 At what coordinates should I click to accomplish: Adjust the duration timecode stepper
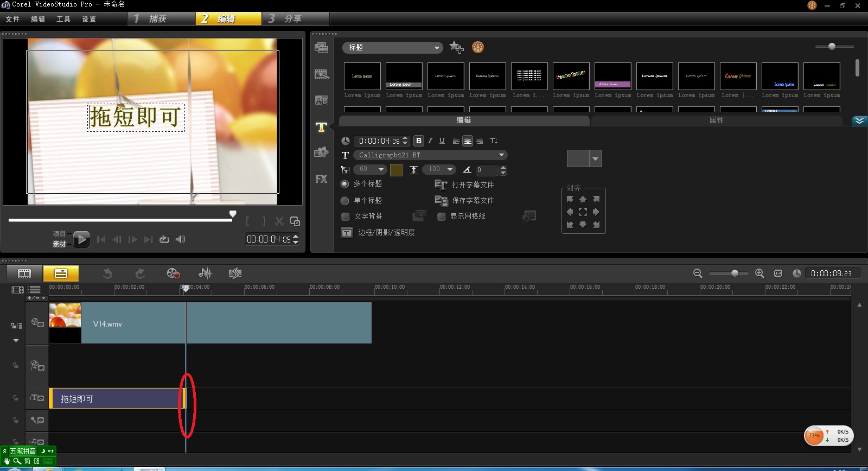tap(405, 141)
